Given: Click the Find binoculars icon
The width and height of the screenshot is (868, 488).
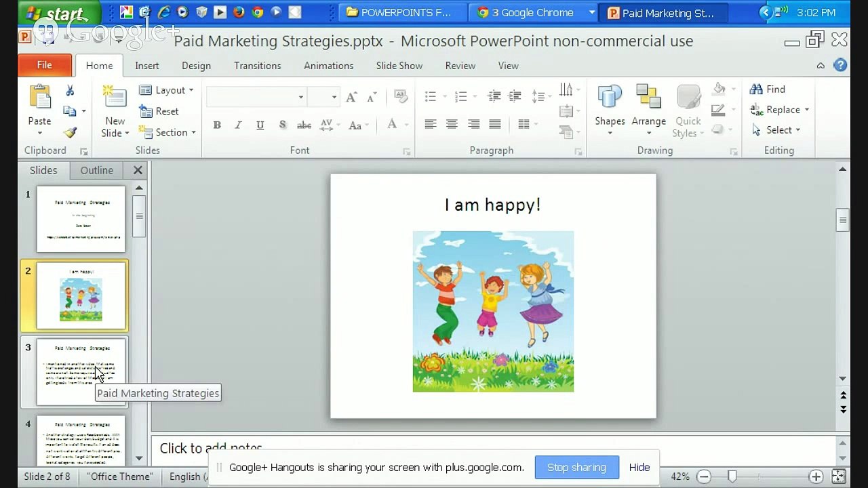Looking at the screenshot, I should 756,89.
